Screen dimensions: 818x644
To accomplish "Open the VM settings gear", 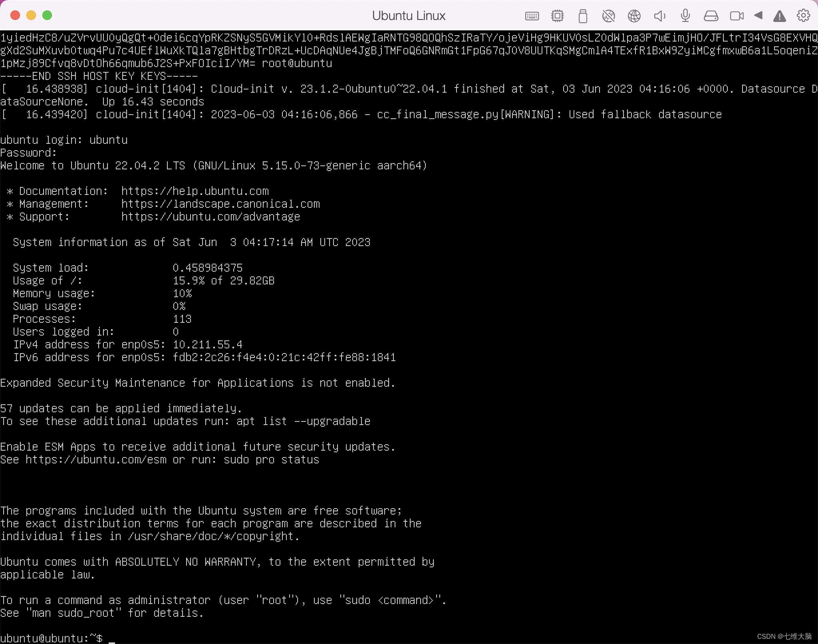I will [x=803, y=16].
